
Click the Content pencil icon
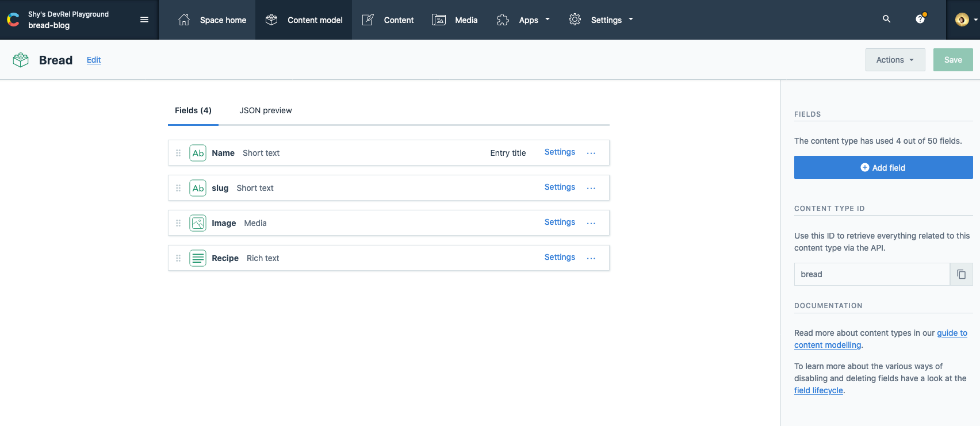pos(368,20)
